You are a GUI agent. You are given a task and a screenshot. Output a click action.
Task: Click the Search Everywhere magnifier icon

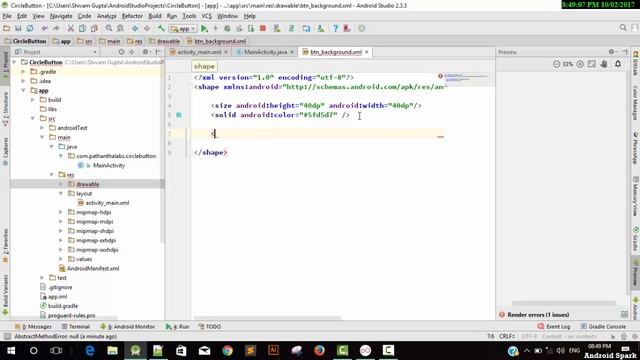(623, 28)
